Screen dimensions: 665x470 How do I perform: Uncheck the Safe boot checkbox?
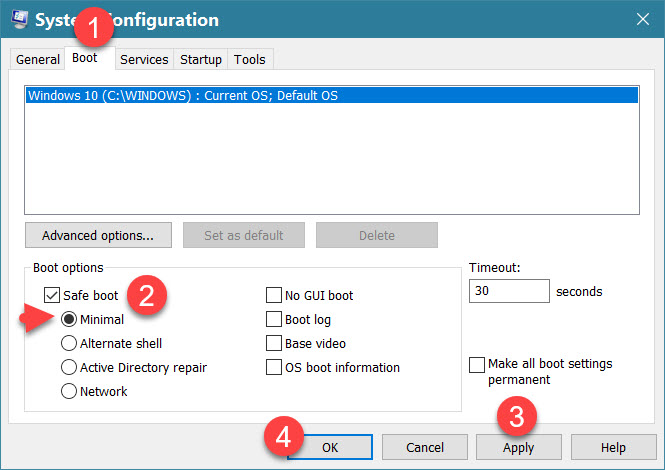(x=52, y=295)
